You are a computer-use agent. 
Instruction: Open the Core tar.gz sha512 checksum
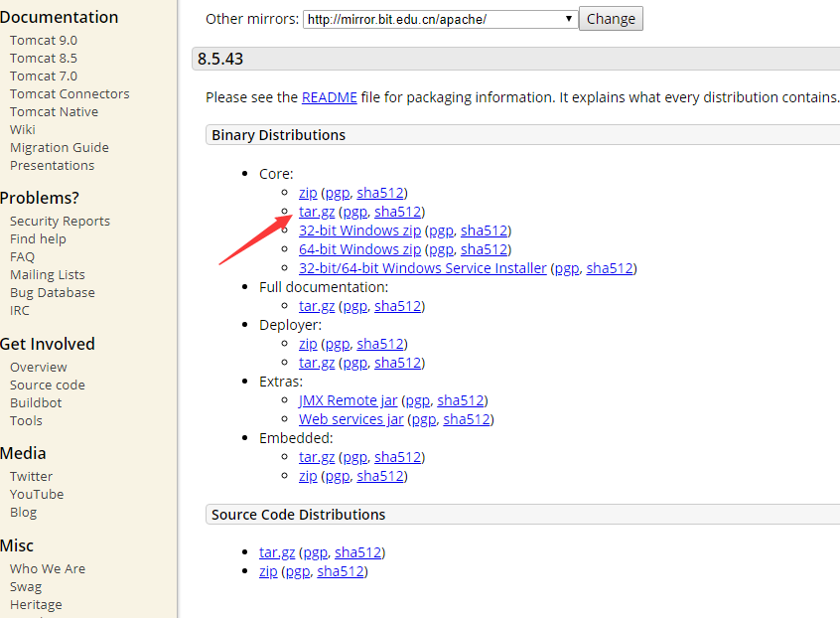tap(397, 212)
